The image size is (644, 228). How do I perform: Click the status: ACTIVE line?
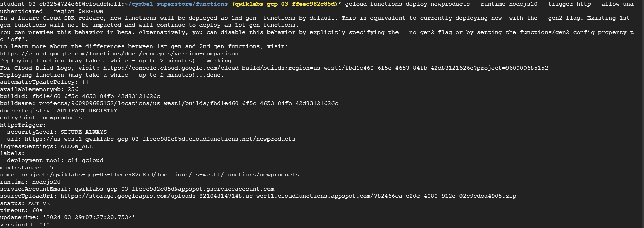(x=25, y=203)
